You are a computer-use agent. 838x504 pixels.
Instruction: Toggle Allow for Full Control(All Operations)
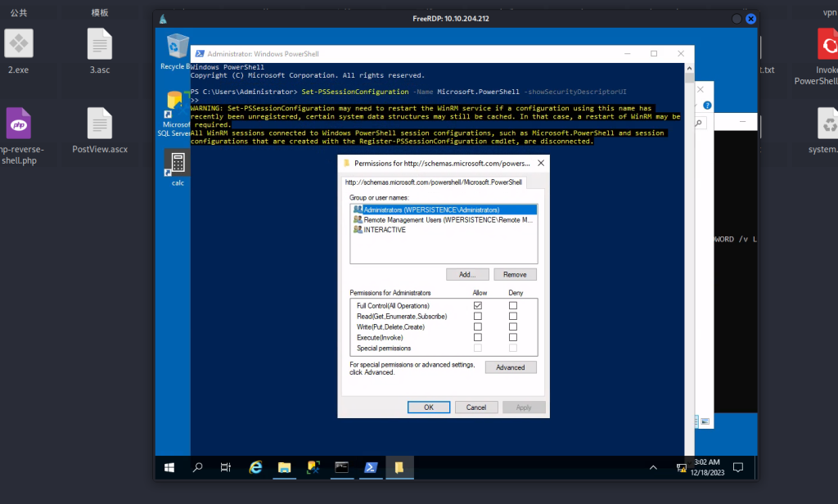click(x=478, y=306)
